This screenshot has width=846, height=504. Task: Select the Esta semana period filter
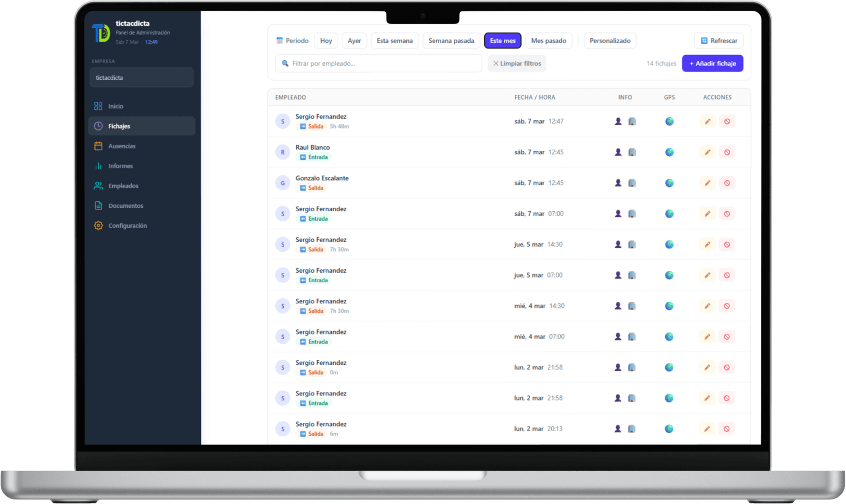(x=394, y=41)
